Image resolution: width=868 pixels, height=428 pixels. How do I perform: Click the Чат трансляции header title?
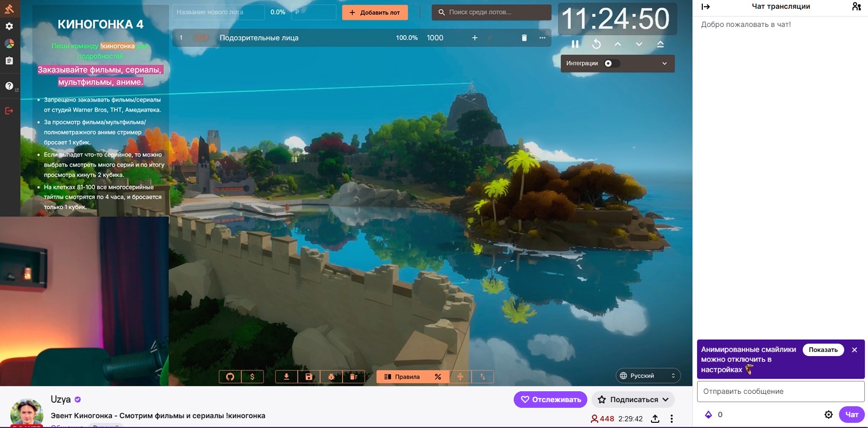point(781,7)
